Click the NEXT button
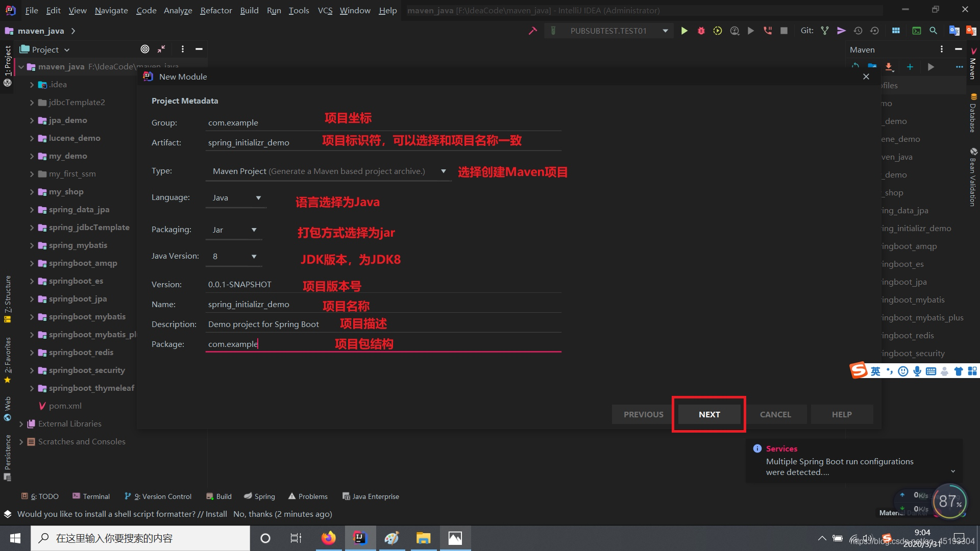980x551 pixels. [x=709, y=414]
